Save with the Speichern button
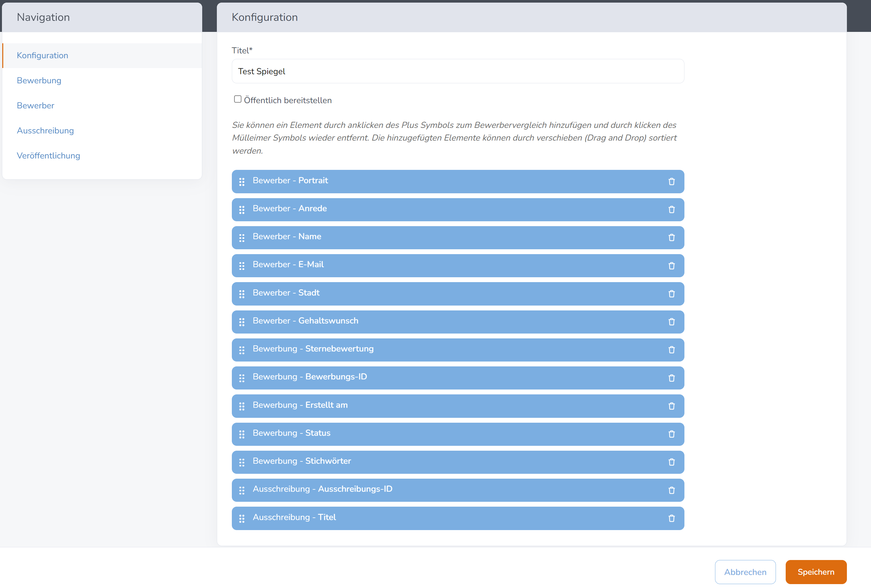The height and width of the screenshot is (588, 871). click(x=816, y=572)
